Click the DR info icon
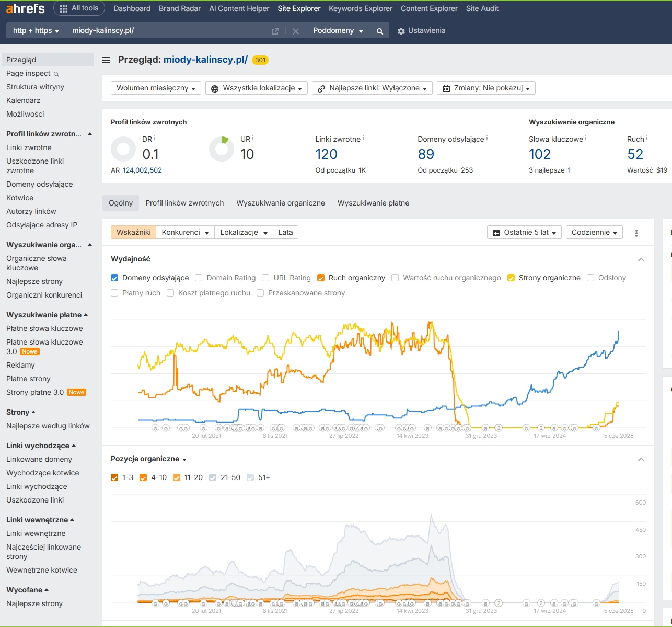The image size is (672, 627). 155,138
